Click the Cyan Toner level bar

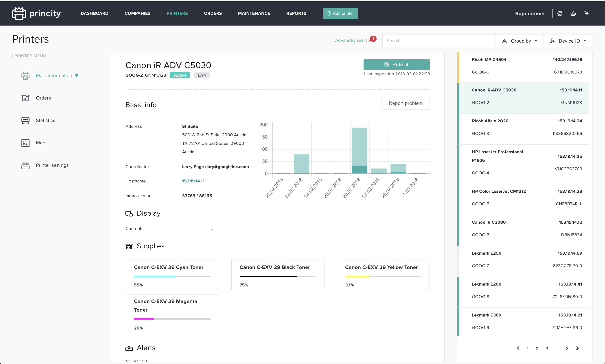coord(172,276)
